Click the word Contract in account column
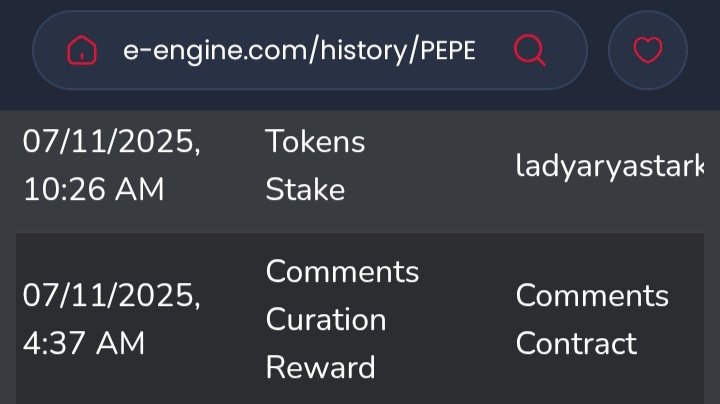The image size is (720, 404). click(x=576, y=343)
